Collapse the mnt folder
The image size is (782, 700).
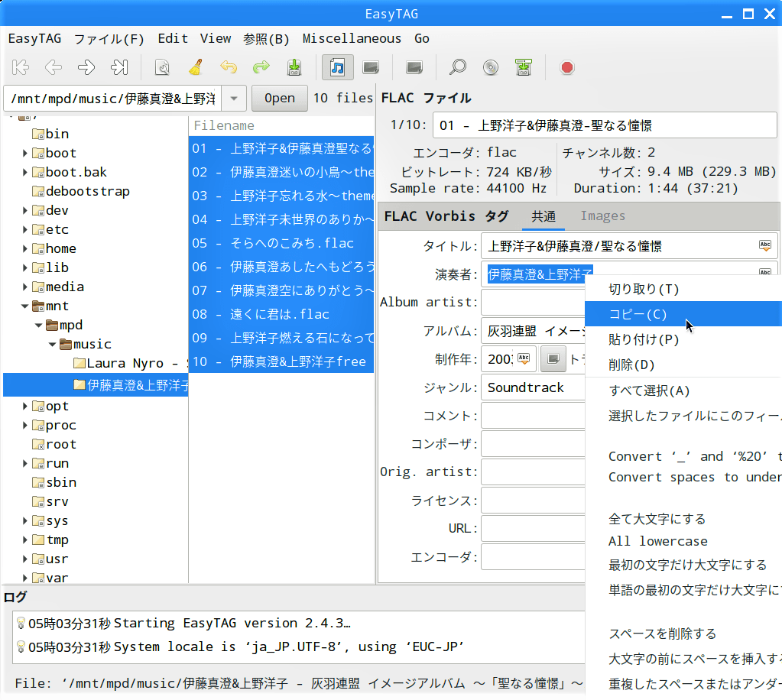24,306
